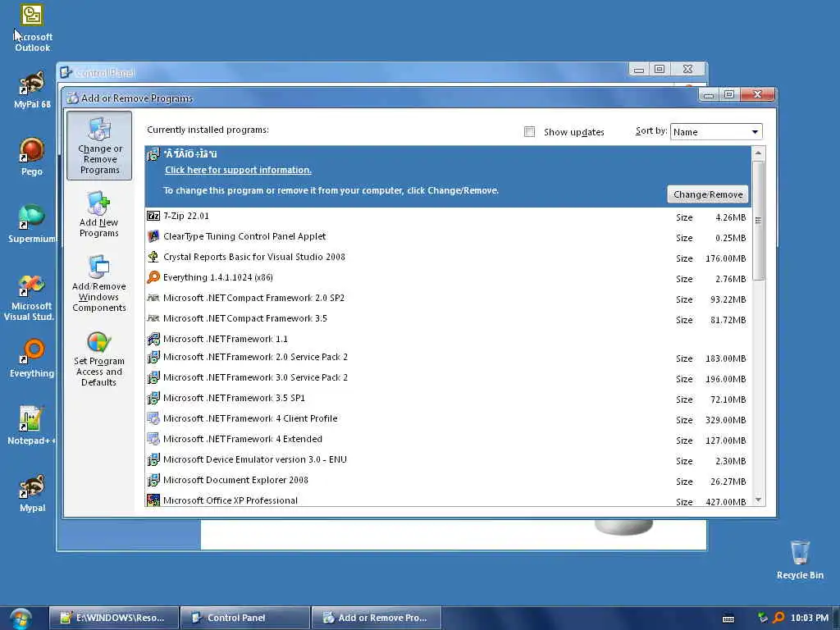
Task: Open the Recycle Bin
Action: pos(800,559)
